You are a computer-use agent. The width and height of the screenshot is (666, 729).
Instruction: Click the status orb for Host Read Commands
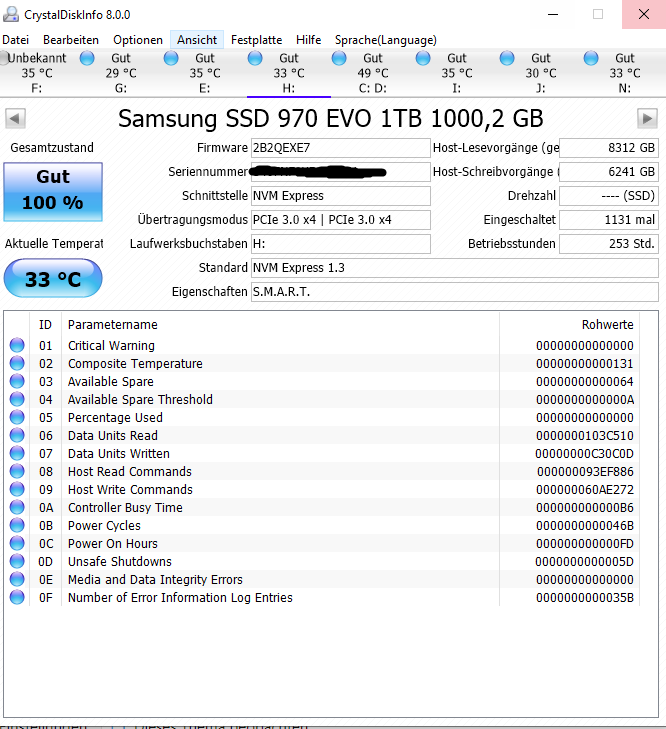[17, 471]
